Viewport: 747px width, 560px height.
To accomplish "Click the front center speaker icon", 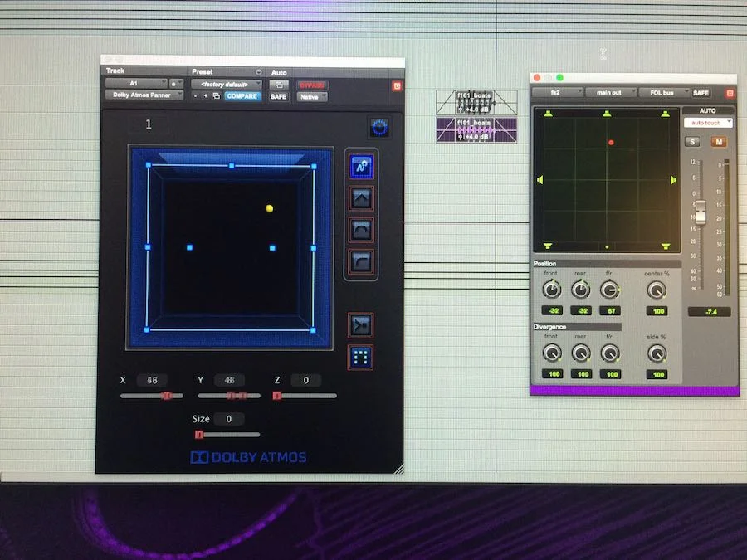I will pyautogui.click(x=607, y=114).
